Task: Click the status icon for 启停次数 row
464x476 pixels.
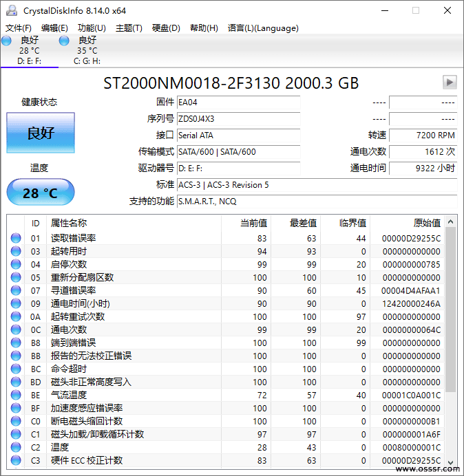Action: coord(16,264)
